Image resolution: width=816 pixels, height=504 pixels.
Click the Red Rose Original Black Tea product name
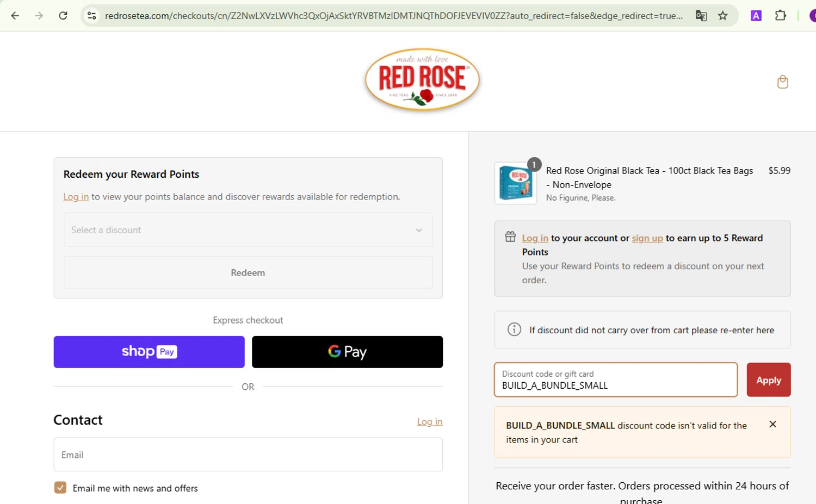[x=650, y=177]
